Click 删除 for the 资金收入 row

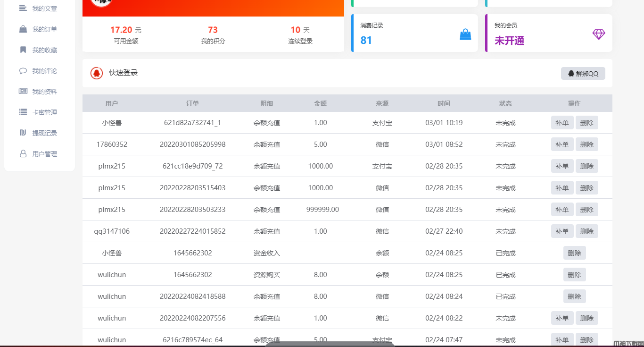pyautogui.click(x=574, y=253)
